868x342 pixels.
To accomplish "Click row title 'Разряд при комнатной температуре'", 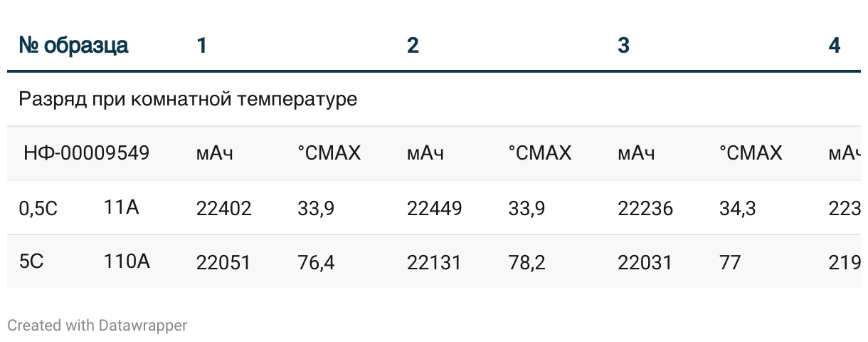I will click(x=188, y=100).
